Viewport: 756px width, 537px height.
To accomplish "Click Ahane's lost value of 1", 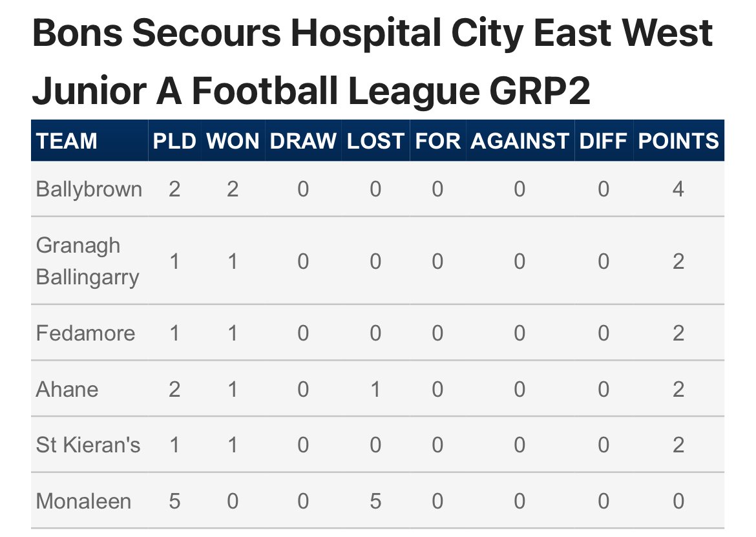I will 375,389.
